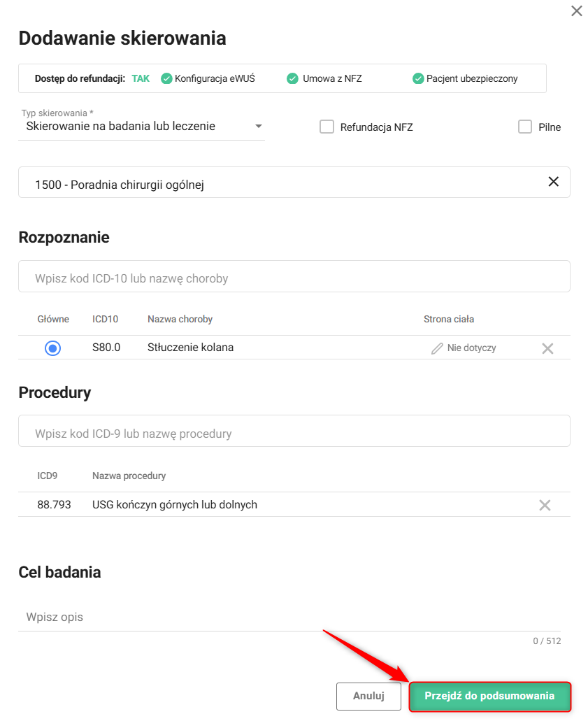Click the ICD-9 procedure search field
Image resolution: width=588 pixels, height=728 pixels.
tap(294, 433)
